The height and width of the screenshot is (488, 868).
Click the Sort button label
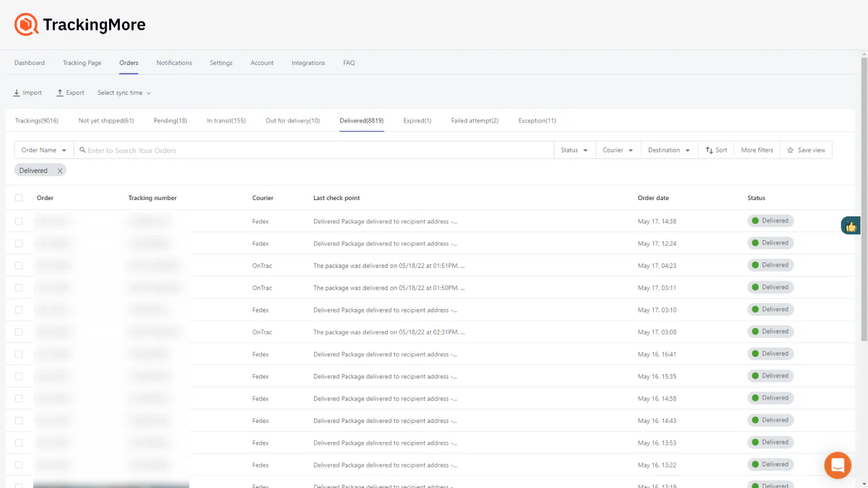[x=722, y=150]
